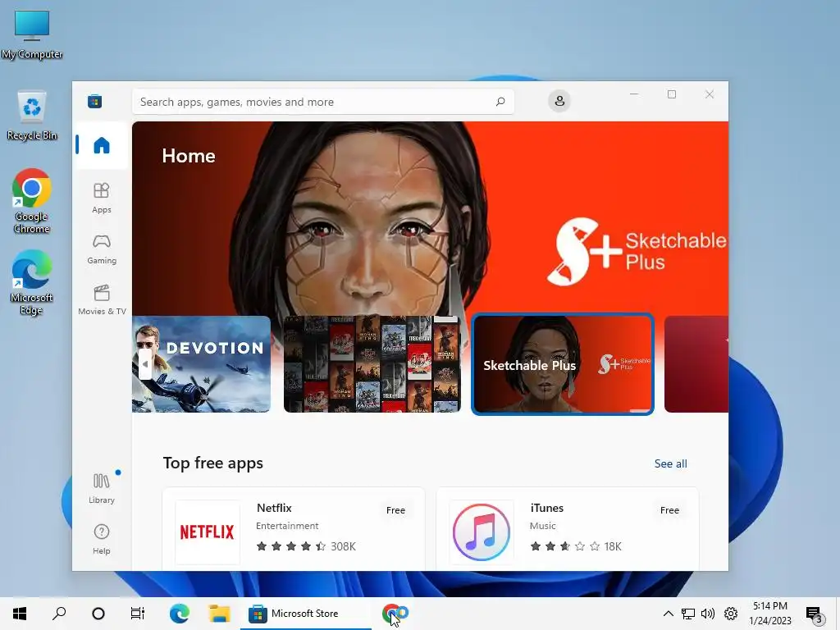This screenshot has width=840, height=630.
Task: Open network status tray icon
Action: coord(688,614)
